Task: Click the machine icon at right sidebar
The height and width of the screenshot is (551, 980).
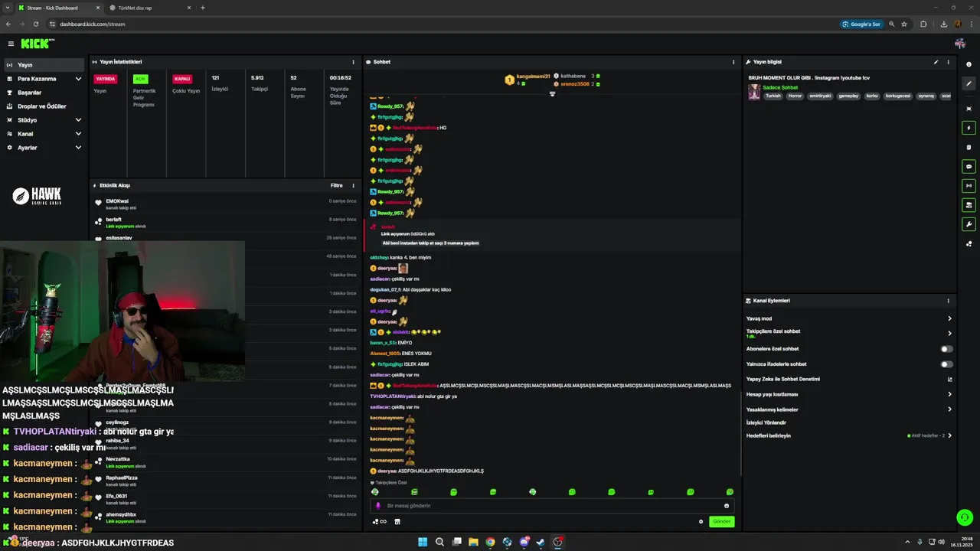Action: click(969, 204)
